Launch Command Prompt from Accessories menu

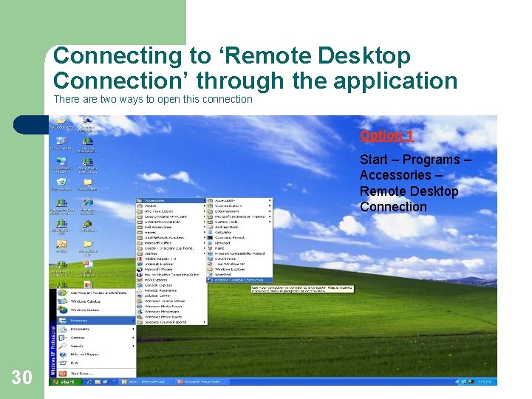[239, 237]
